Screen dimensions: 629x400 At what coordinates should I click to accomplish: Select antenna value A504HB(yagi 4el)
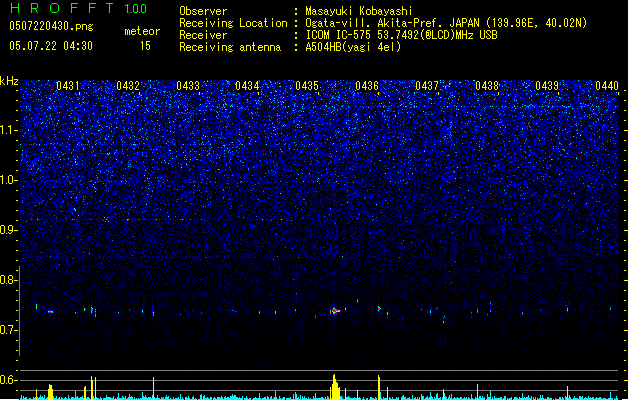coord(353,47)
